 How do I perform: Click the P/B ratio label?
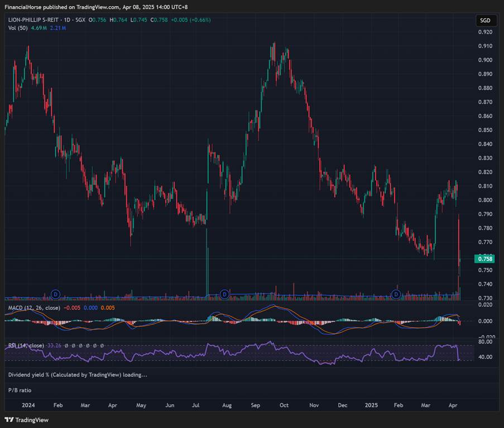coord(20,390)
